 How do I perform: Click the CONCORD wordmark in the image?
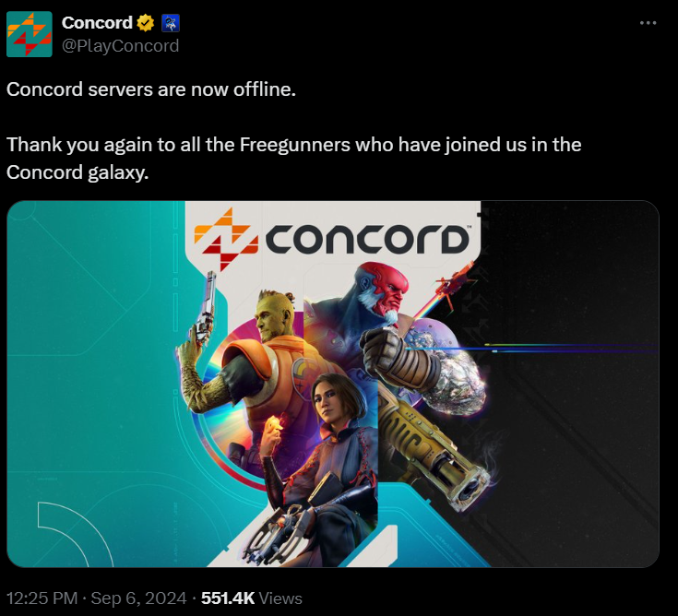(367, 239)
